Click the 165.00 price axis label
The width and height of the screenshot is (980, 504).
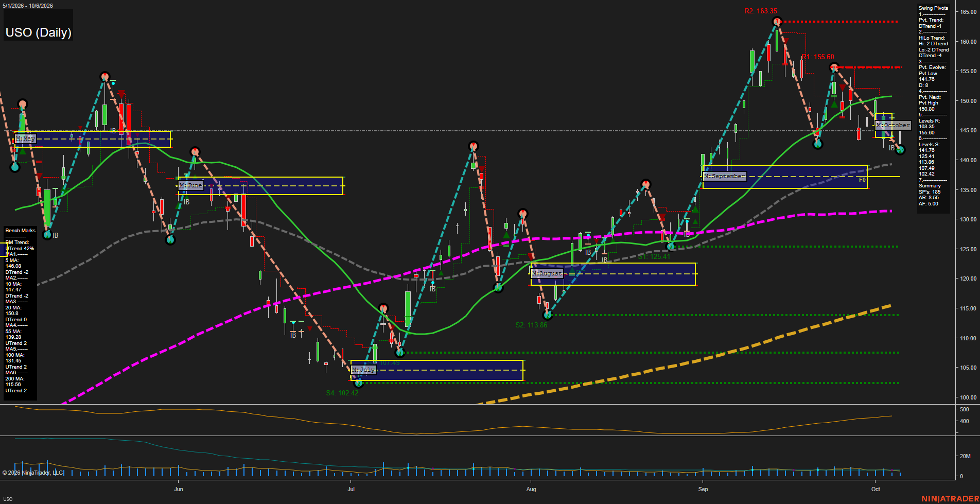(x=968, y=12)
